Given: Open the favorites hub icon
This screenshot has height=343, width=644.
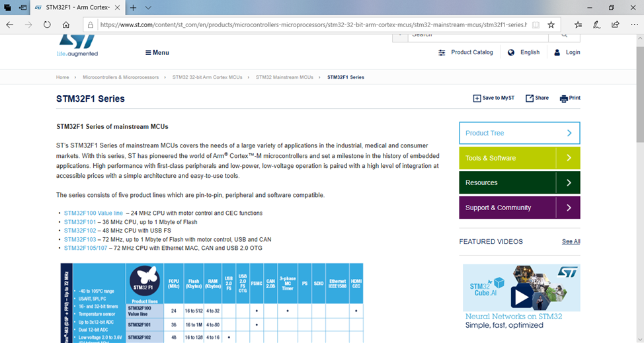Looking at the screenshot, I should click(x=578, y=24).
